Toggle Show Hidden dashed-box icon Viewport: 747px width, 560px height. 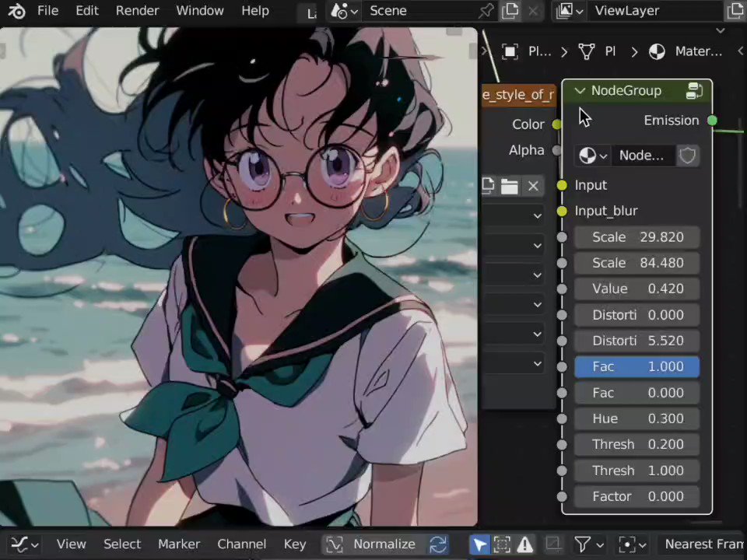[x=502, y=544]
